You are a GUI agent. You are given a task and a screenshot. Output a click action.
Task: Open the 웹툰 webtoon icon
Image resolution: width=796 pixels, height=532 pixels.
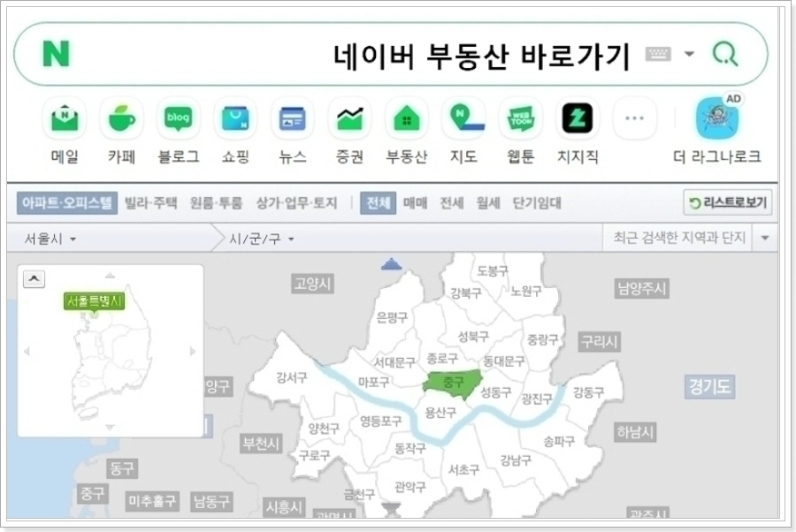click(x=520, y=118)
